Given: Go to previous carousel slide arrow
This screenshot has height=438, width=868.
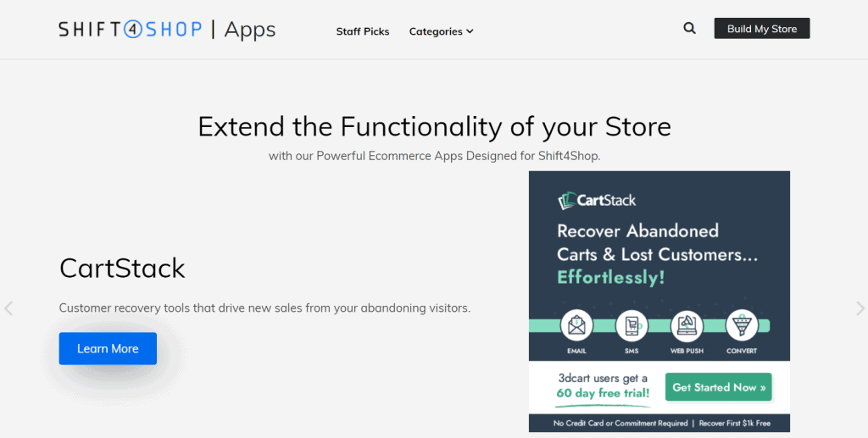Looking at the screenshot, I should [x=8, y=308].
